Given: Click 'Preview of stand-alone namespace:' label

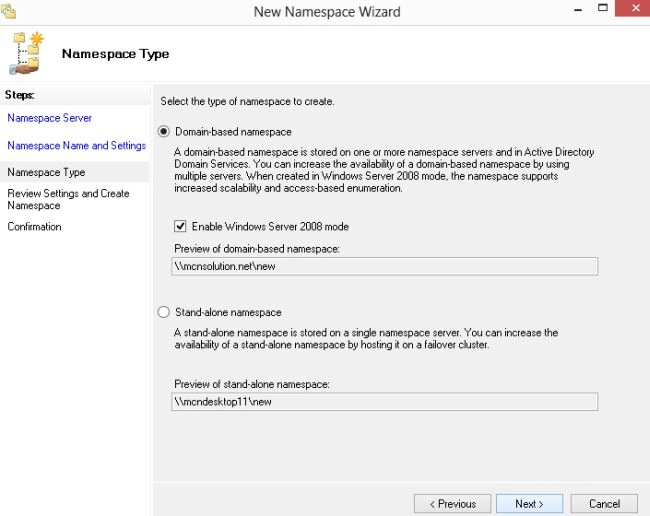Looking at the screenshot, I should click(x=252, y=384).
